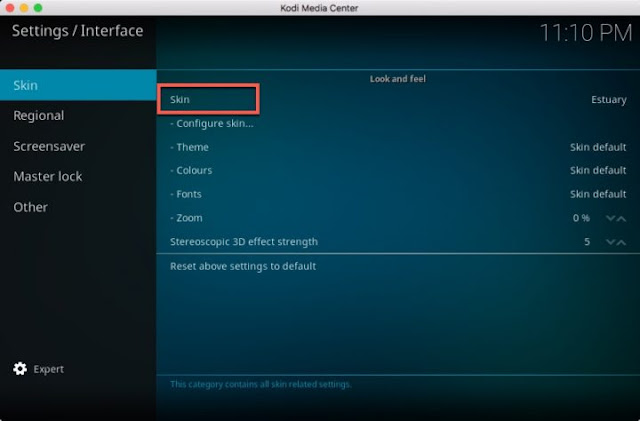Click the Estuary skin value
The image size is (640, 421).
coord(609,100)
